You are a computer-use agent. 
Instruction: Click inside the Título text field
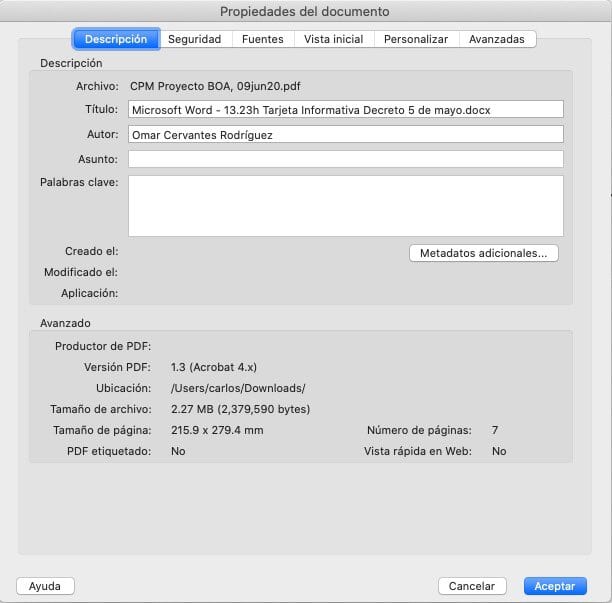coord(345,109)
